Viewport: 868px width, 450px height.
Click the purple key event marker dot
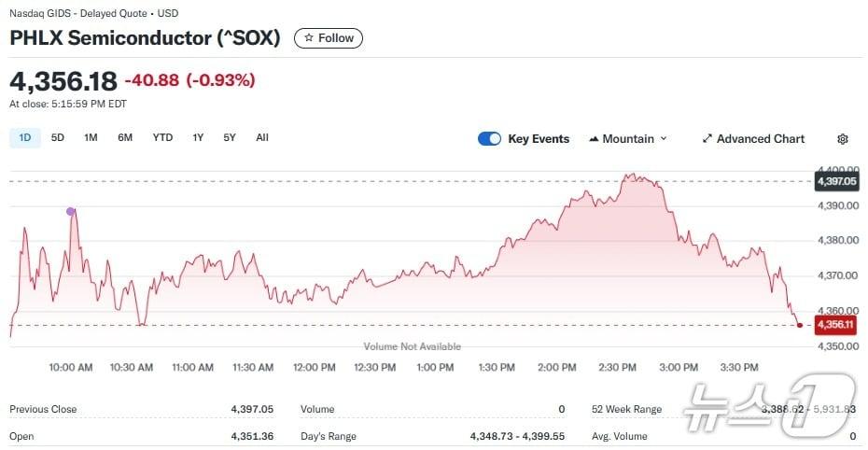(71, 212)
